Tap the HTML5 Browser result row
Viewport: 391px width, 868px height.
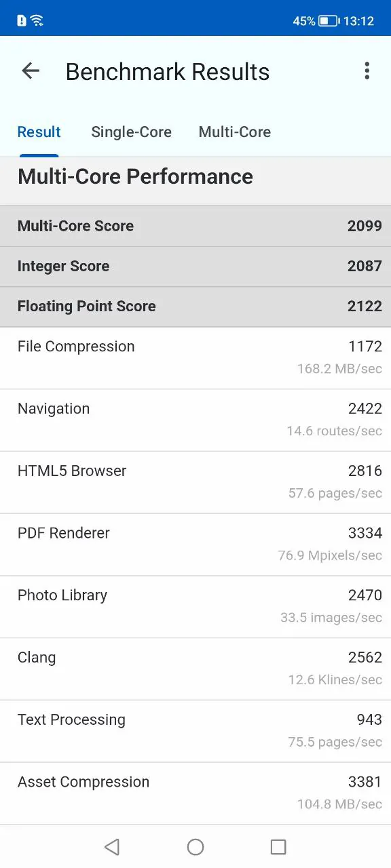click(x=195, y=483)
